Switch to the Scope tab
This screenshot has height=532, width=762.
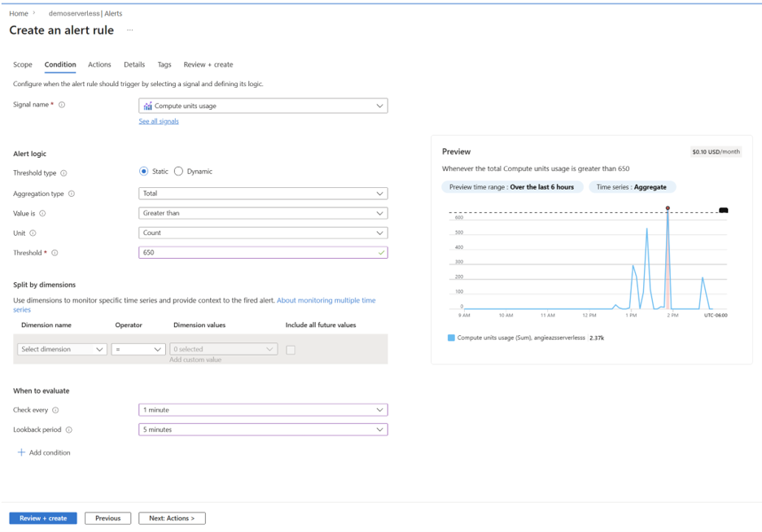tap(23, 64)
